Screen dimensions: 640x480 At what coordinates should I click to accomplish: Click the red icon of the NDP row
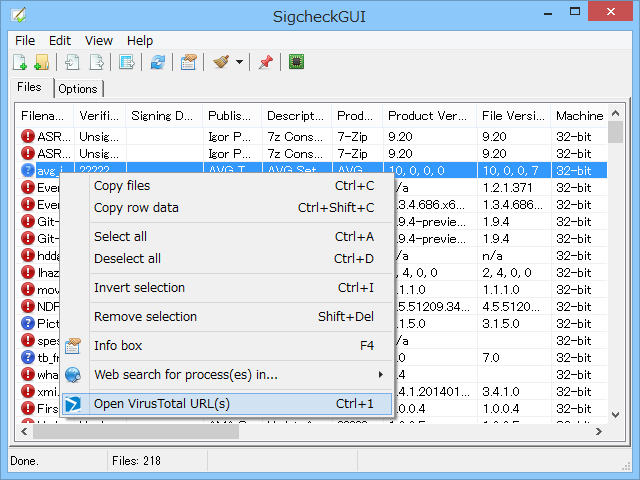[28, 306]
